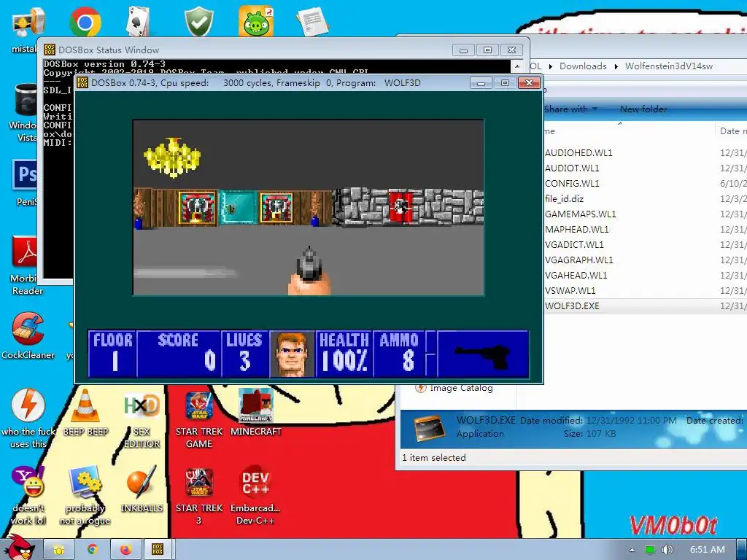Show hidden tray icons arrow

click(632, 550)
